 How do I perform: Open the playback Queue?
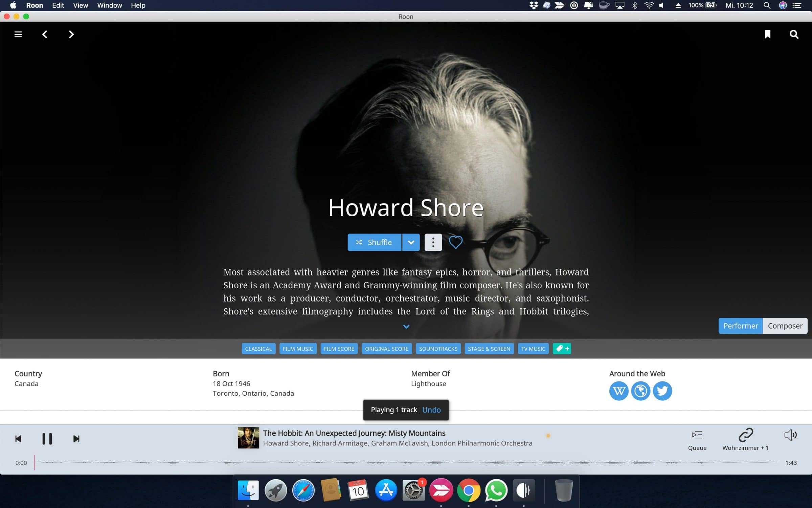[x=697, y=440]
